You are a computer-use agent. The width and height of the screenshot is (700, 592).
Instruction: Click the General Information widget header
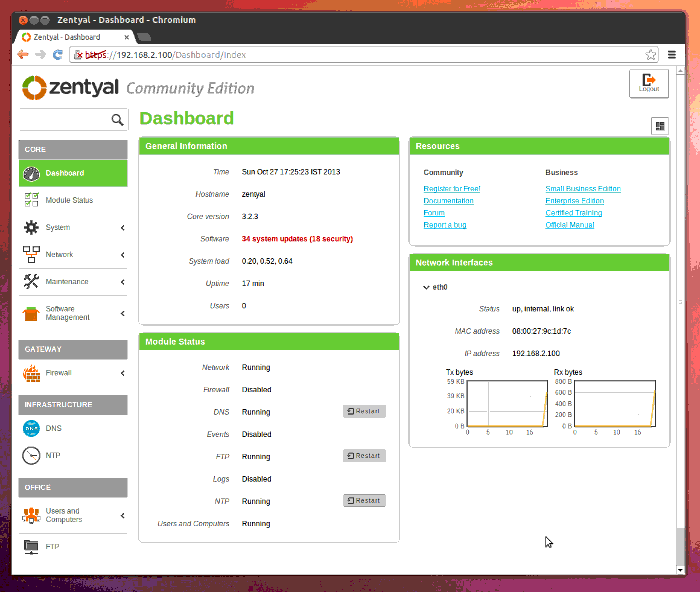pyautogui.click(x=269, y=146)
